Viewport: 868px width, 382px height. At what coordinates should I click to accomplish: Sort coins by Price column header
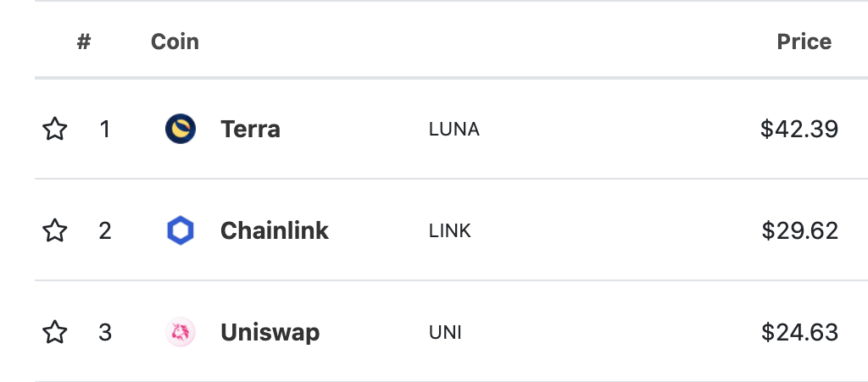804,42
